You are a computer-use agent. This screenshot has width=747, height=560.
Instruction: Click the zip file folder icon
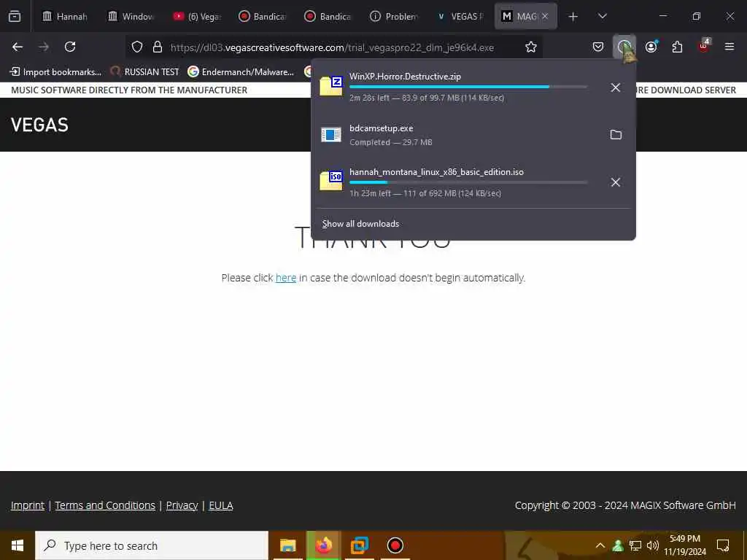pyautogui.click(x=331, y=86)
